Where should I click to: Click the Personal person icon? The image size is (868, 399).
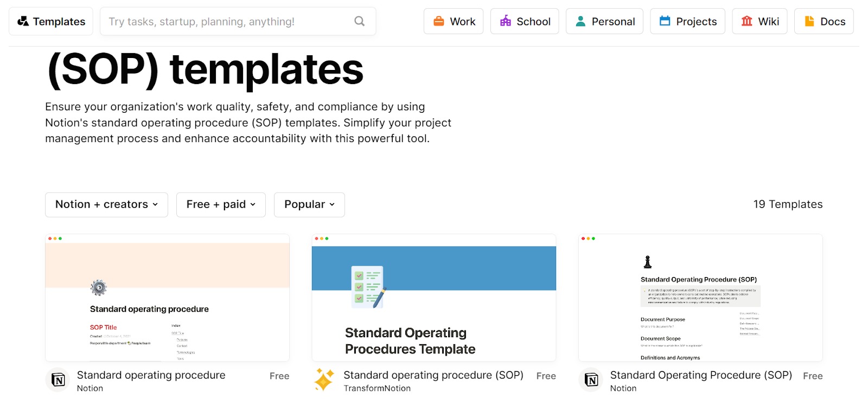coord(580,21)
